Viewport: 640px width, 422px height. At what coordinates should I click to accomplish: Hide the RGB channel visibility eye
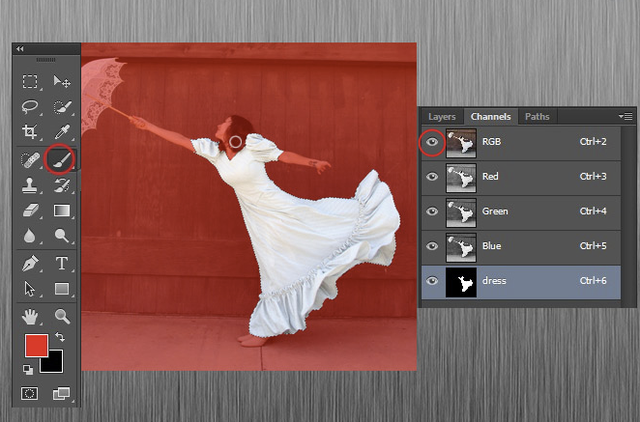[432, 143]
